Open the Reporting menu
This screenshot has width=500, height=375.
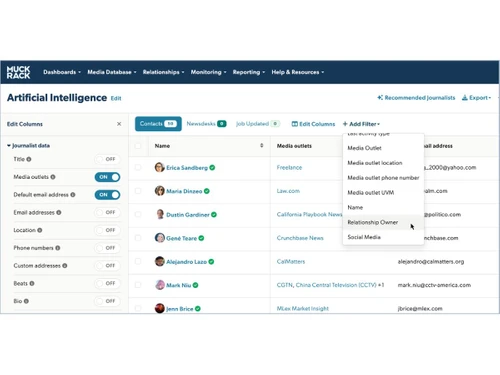coord(249,72)
